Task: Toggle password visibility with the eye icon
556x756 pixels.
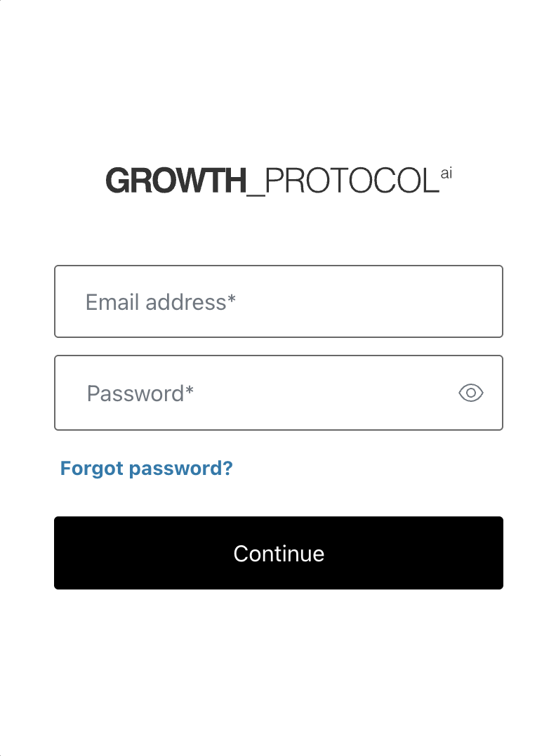Action: pos(470,393)
